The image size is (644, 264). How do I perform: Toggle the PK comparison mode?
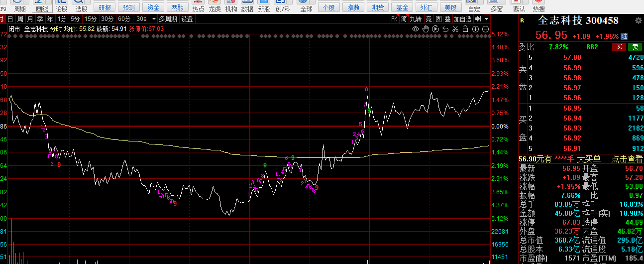tap(394, 19)
